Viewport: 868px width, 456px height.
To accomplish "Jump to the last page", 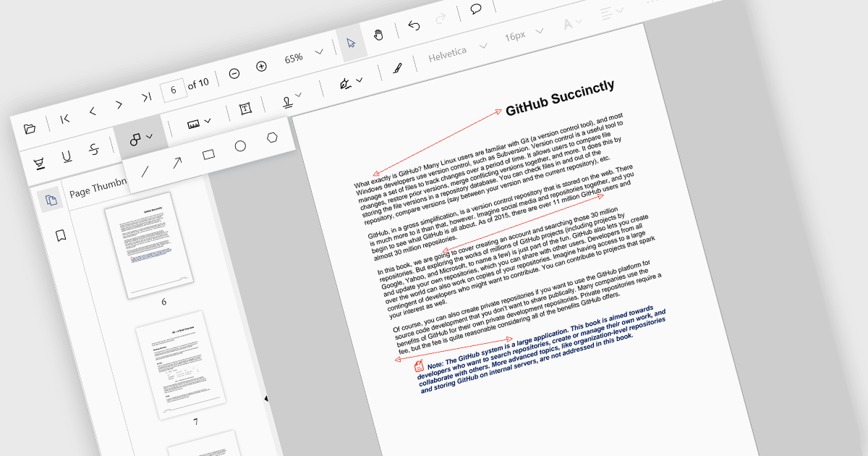I will (x=146, y=97).
